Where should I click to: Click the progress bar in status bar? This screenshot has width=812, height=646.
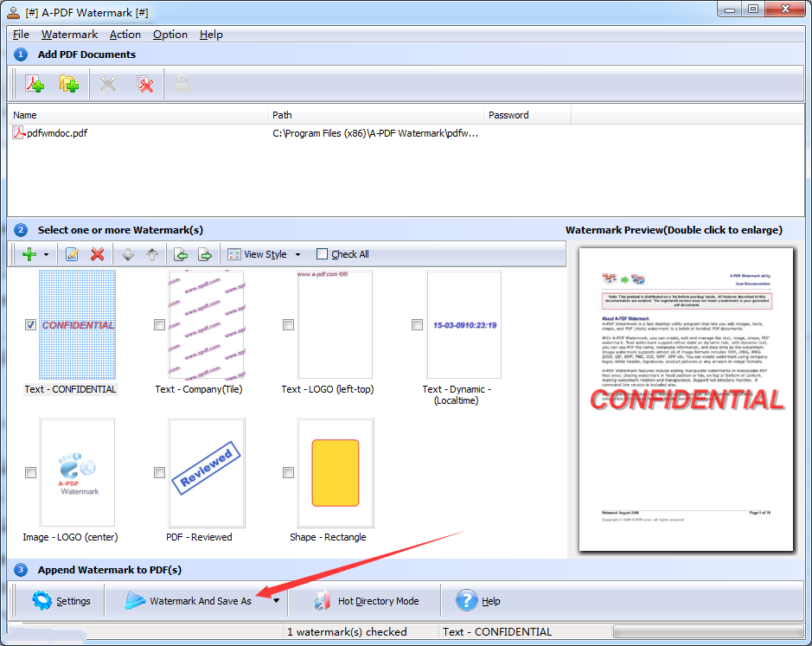pyautogui.click(x=708, y=631)
